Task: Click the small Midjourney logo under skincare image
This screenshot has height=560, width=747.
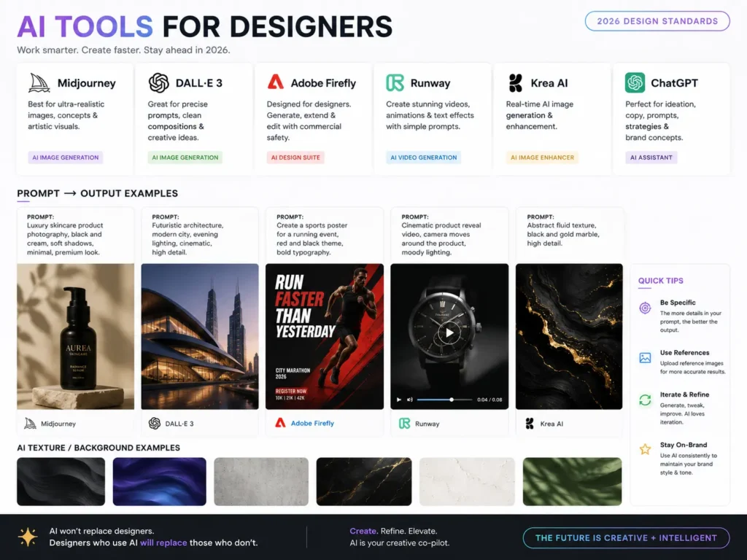Action: coord(30,424)
